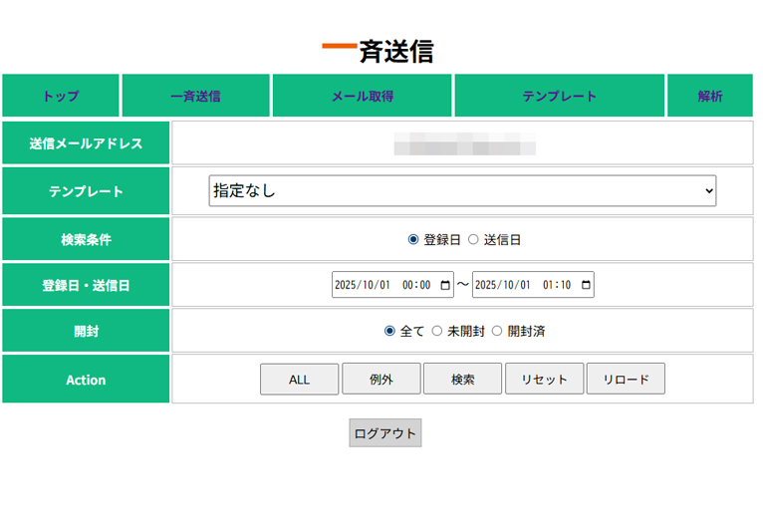
Task: Go to the 一斉送信 navigation tab
Action: 195,97
